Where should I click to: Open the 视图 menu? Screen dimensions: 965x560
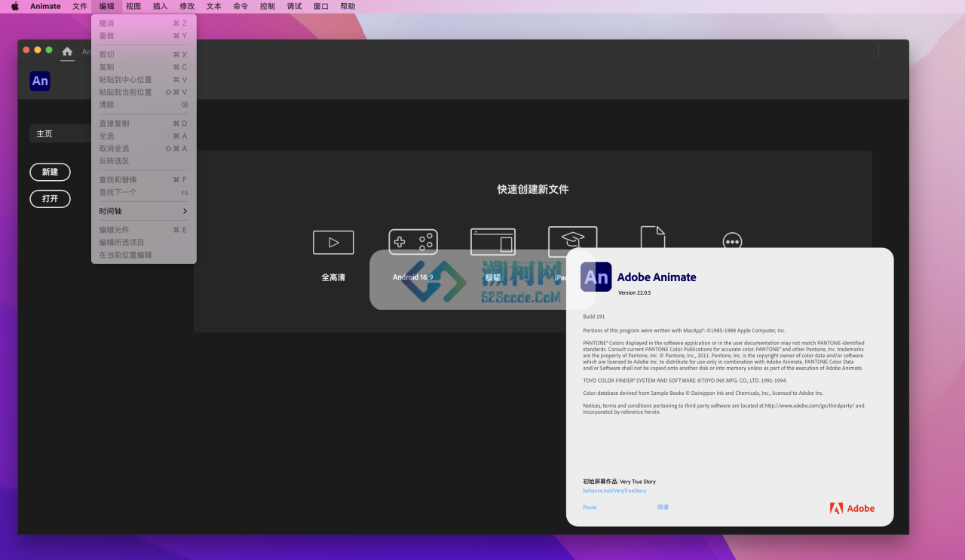tap(133, 6)
